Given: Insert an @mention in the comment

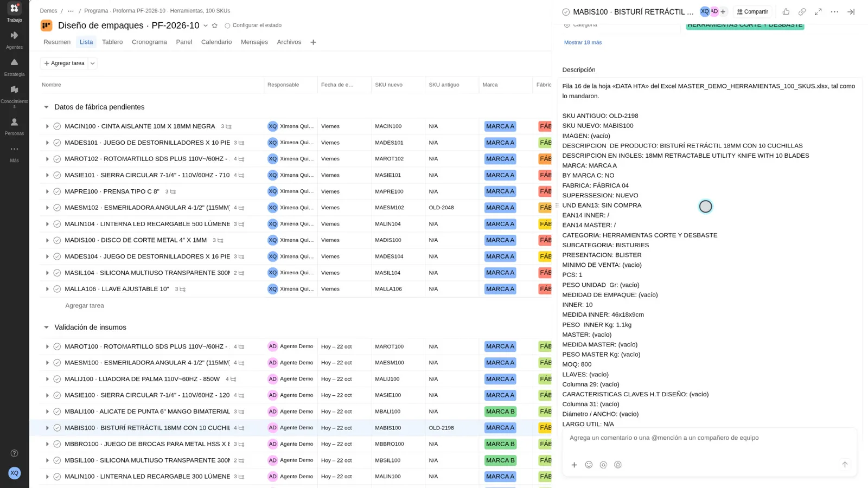Looking at the screenshot, I should pos(603,465).
